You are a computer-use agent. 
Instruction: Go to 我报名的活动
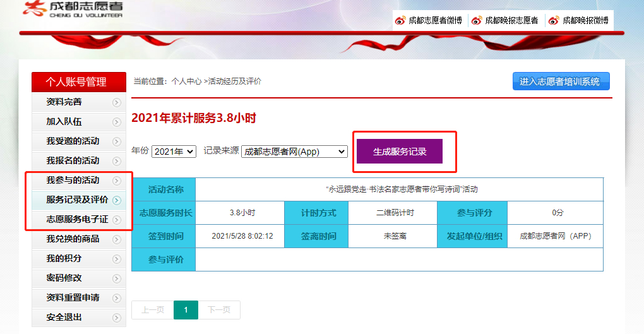click(79, 160)
